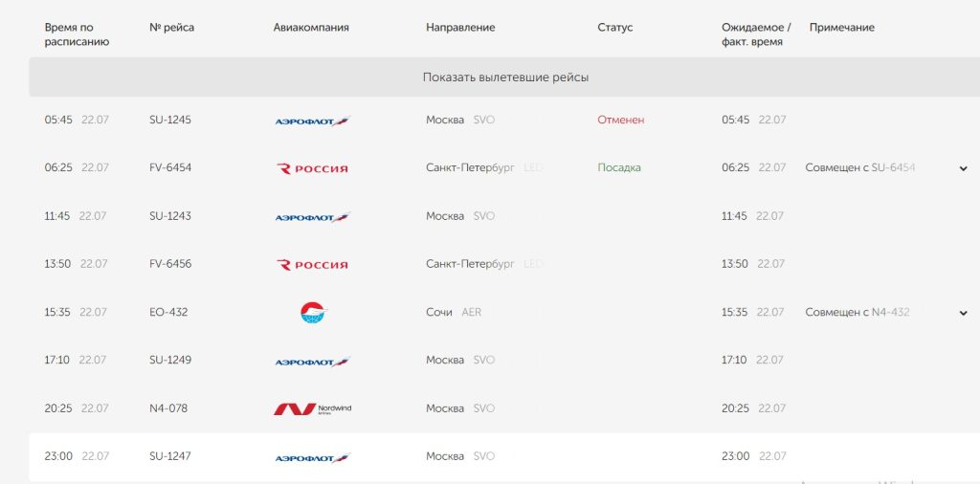
Task: Click the 'Время по расписанию' column header
Action: click(x=77, y=34)
